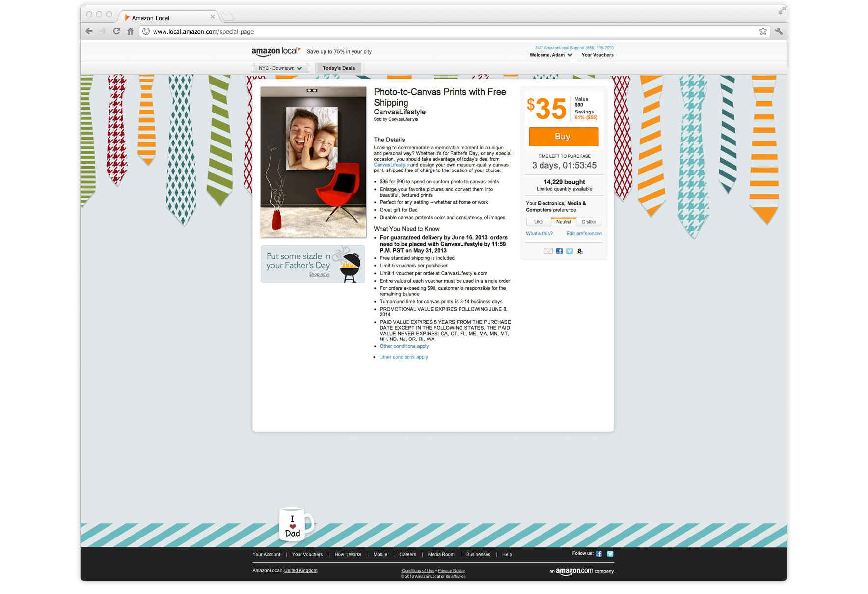868x594 pixels.
Task: Open Businesses footer link
Action: pyautogui.click(x=478, y=555)
